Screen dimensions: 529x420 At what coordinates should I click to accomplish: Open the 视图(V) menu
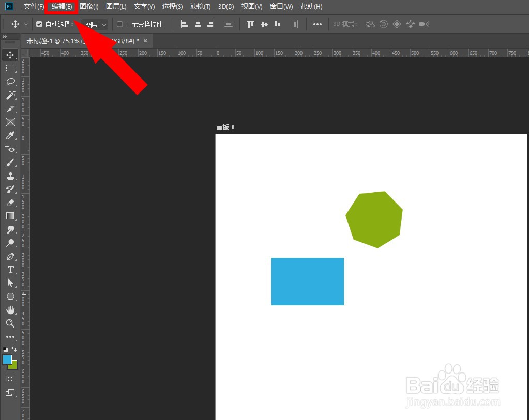pos(252,6)
